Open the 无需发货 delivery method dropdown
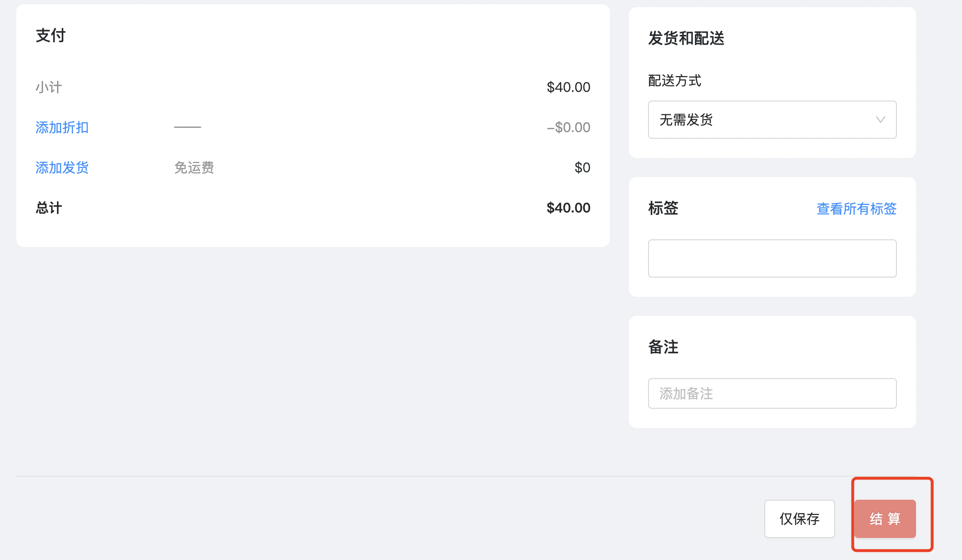This screenshot has height=560, width=962. [x=772, y=120]
